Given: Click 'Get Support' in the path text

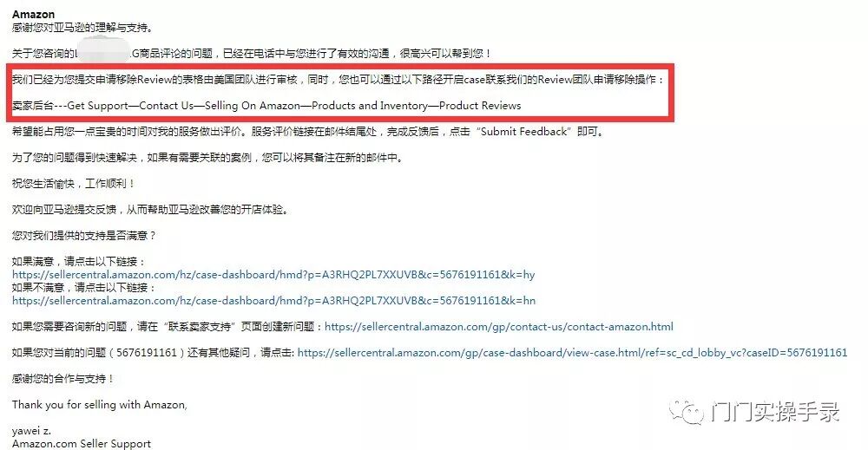Looking at the screenshot, I should [x=98, y=106].
